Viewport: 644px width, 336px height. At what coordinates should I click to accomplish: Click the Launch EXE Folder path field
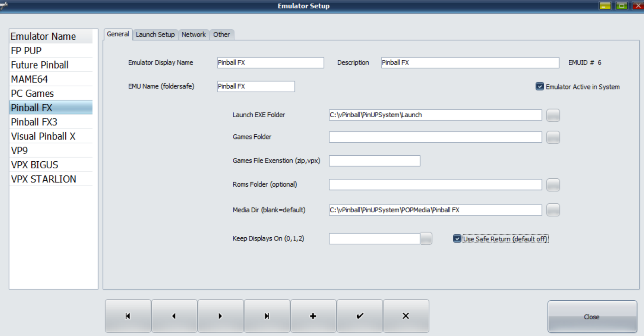[x=435, y=115]
